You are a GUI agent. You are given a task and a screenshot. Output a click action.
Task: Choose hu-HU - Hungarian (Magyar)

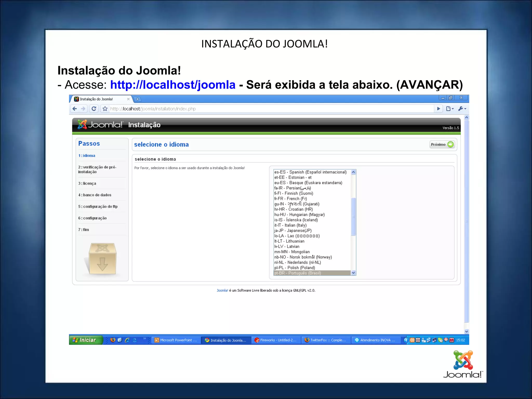point(312,215)
